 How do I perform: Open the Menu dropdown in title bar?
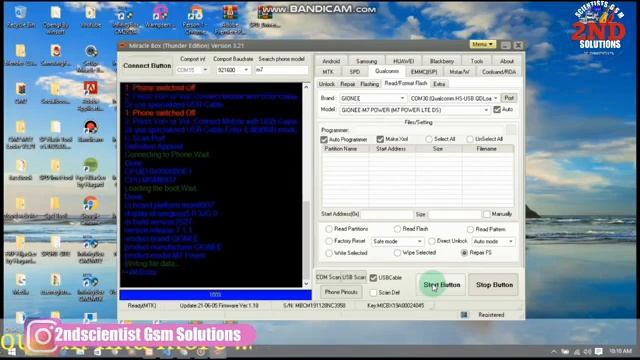(x=483, y=44)
